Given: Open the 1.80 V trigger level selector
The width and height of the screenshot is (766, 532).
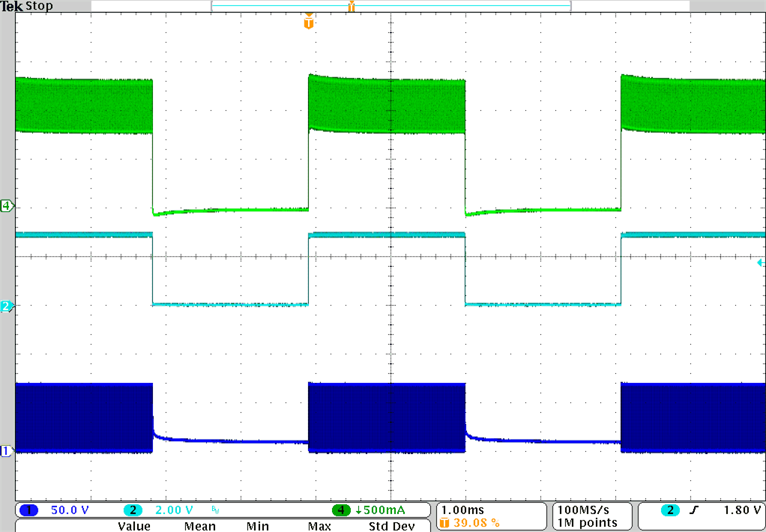Looking at the screenshot, I should coord(744,510).
